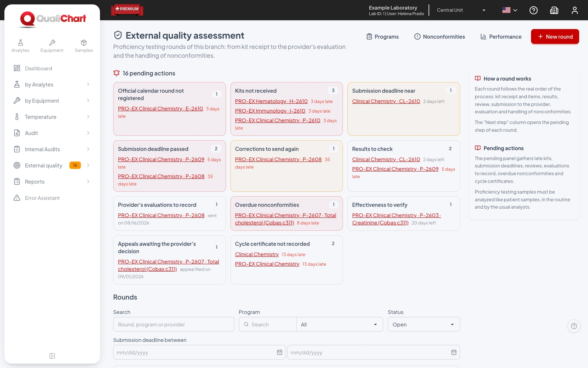
Task: Open Clinical Chemistry · CL-2610 under Submission deadline near
Action: [386, 101]
